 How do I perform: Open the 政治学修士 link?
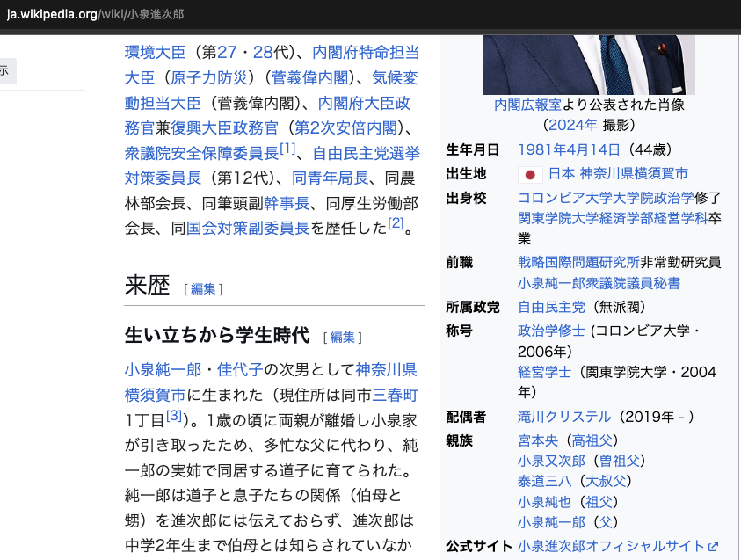(551, 331)
